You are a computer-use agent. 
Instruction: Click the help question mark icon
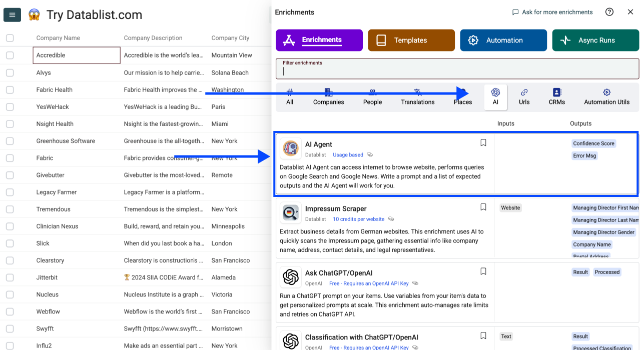[x=609, y=12]
